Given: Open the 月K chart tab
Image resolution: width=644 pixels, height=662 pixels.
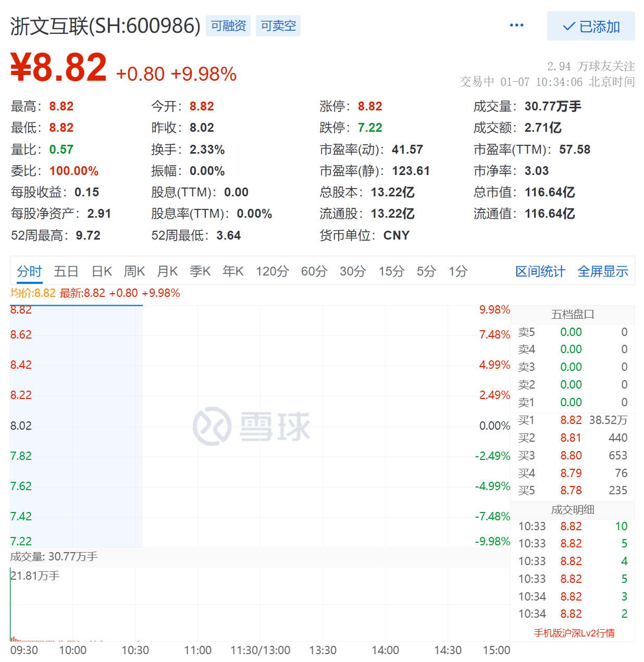Looking at the screenshot, I should tap(167, 271).
